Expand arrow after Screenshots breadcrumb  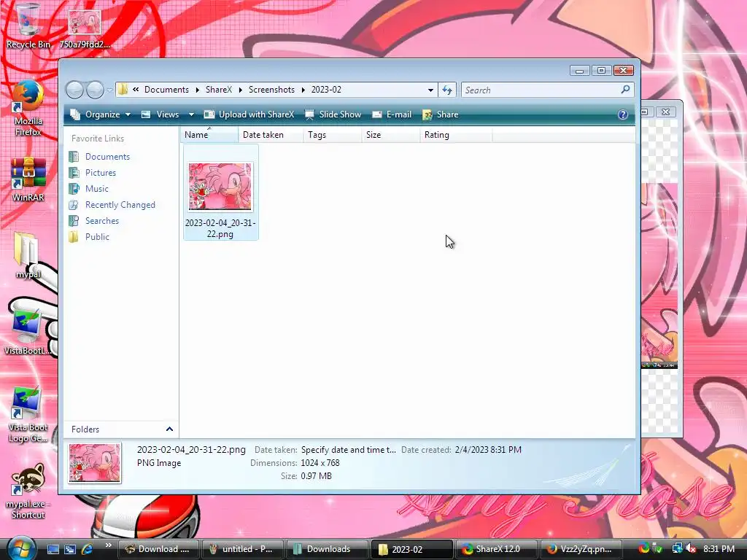pyautogui.click(x=303, y=90)
